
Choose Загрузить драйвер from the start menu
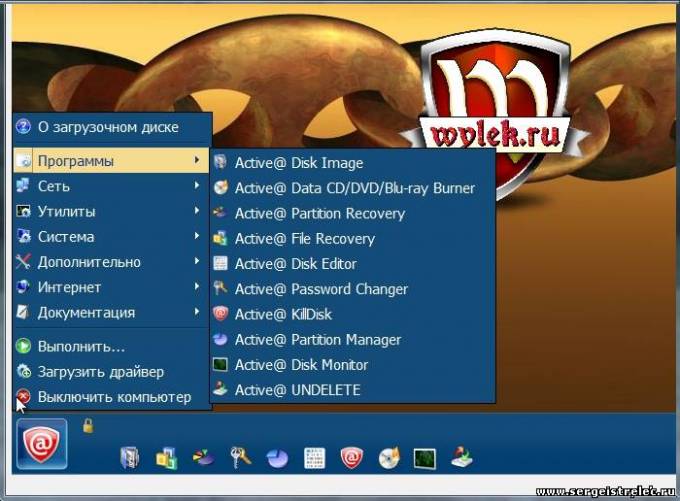click(112, 372)
